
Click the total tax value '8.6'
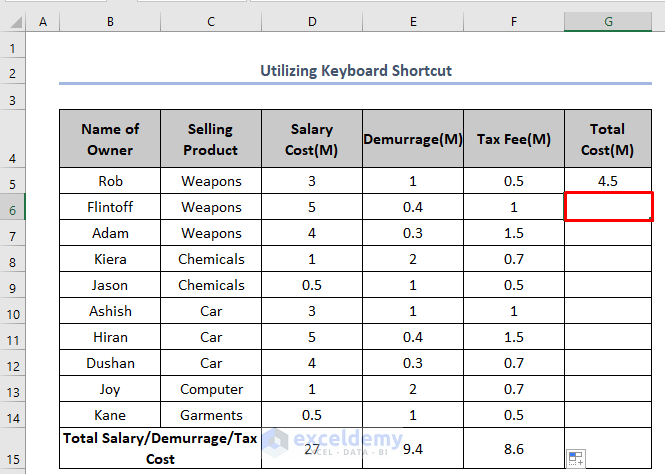tap(514, 449)
